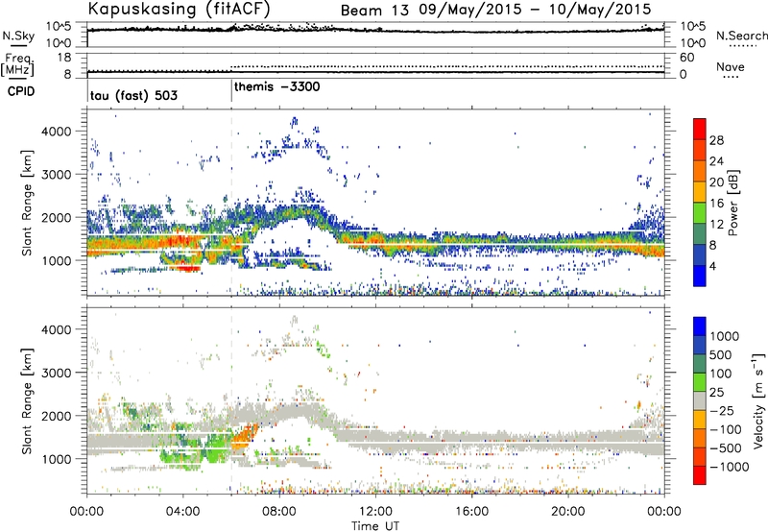Click the '12' tick on power color bar
Viewport: 768px width, 532px height.
[716, 225]
